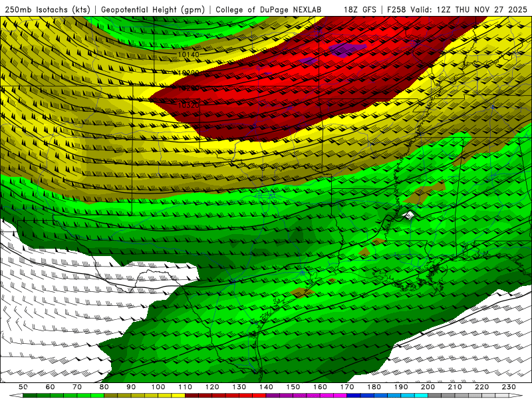Pick the bright yellow swatch just left of 110
This screenshot has width=532, height=399.
pyautogui.click(x=178, y=396)
